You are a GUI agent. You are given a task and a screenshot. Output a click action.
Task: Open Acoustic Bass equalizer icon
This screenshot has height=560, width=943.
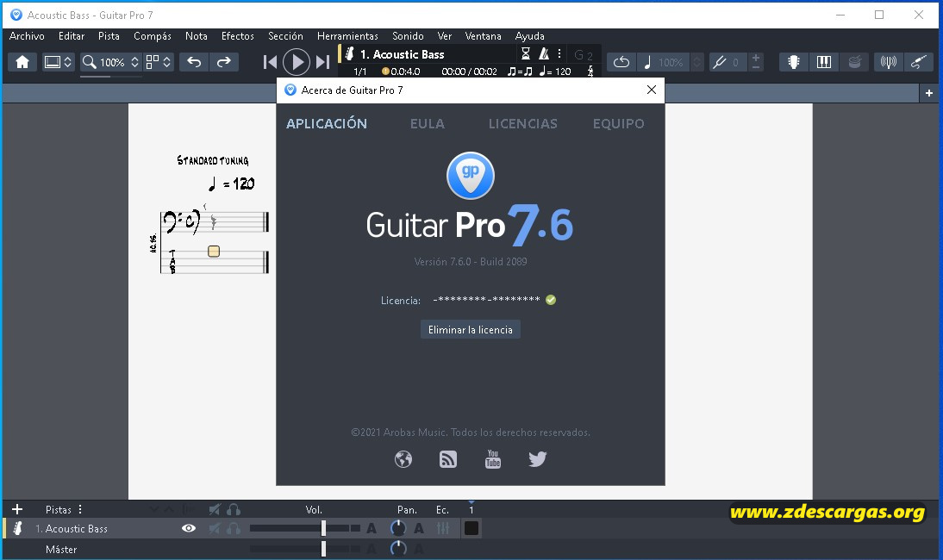443,529
